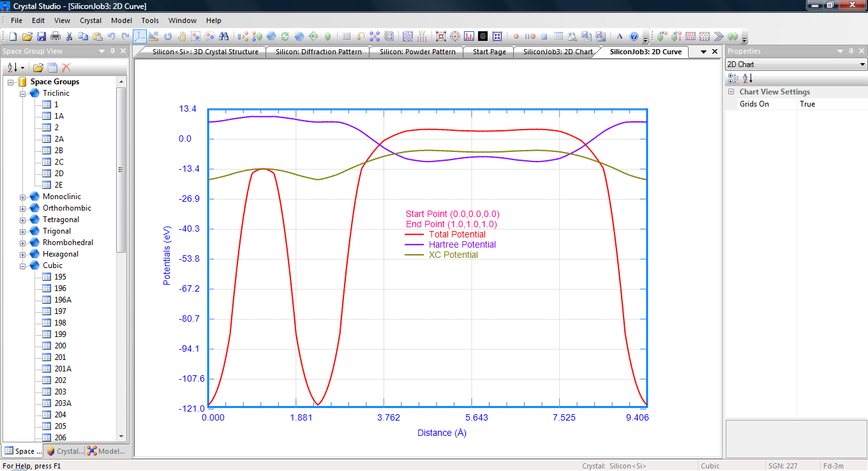Collapse the Triclinic tree node
This screenshot has width=868, height=471.
[23, 94]
